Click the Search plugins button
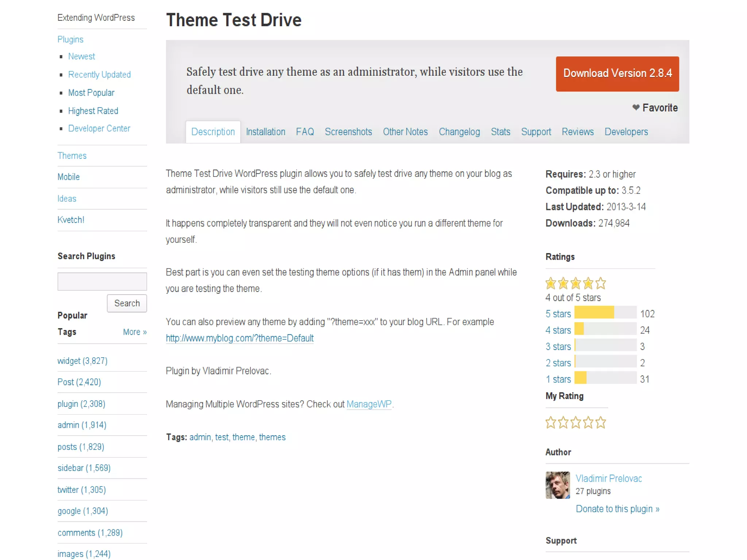Screen dimensions: 747x560 [x=127, y=303]
